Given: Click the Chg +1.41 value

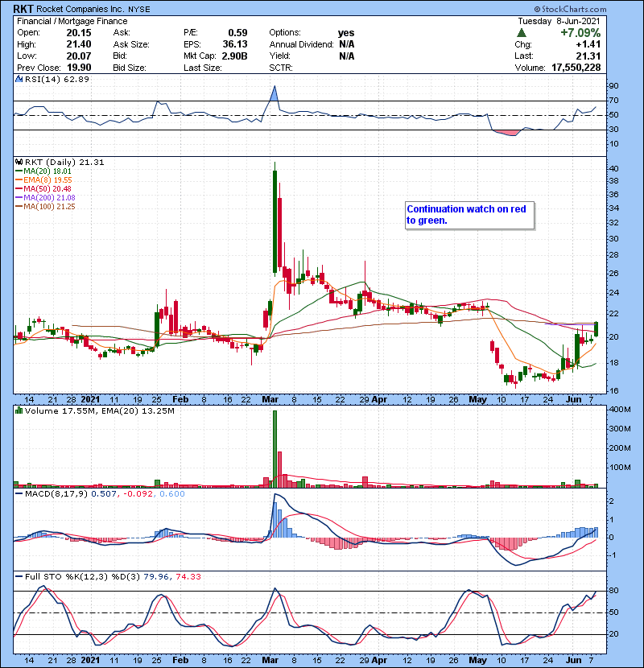Looking at the screenshot, I should 588,44.
